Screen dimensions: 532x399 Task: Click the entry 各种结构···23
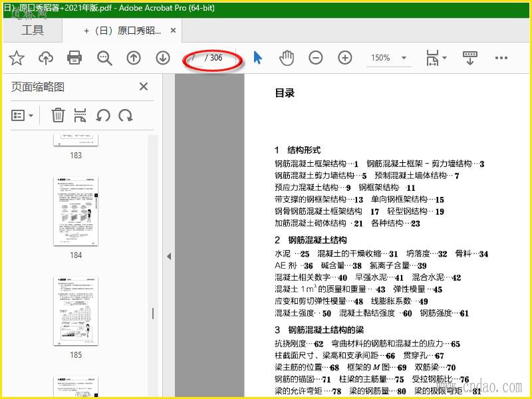point(396,223)
